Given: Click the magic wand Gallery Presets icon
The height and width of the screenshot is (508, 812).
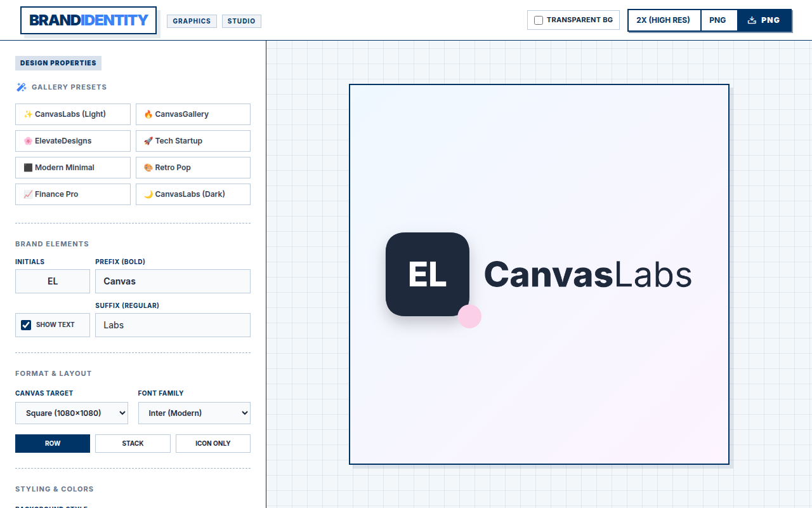Looking at the screenshot, I should (x=21, y=87).
